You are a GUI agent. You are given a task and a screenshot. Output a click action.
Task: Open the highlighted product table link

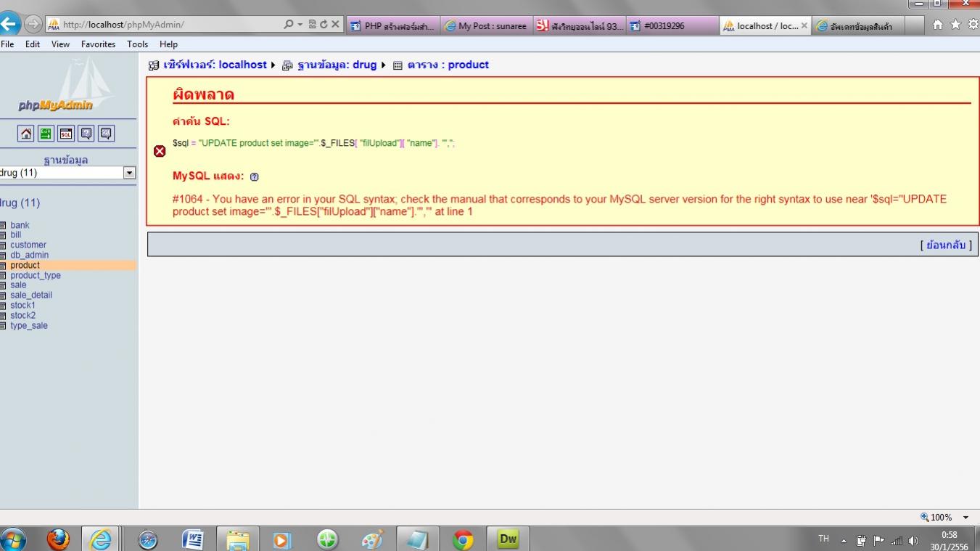[x=25, y=266]
